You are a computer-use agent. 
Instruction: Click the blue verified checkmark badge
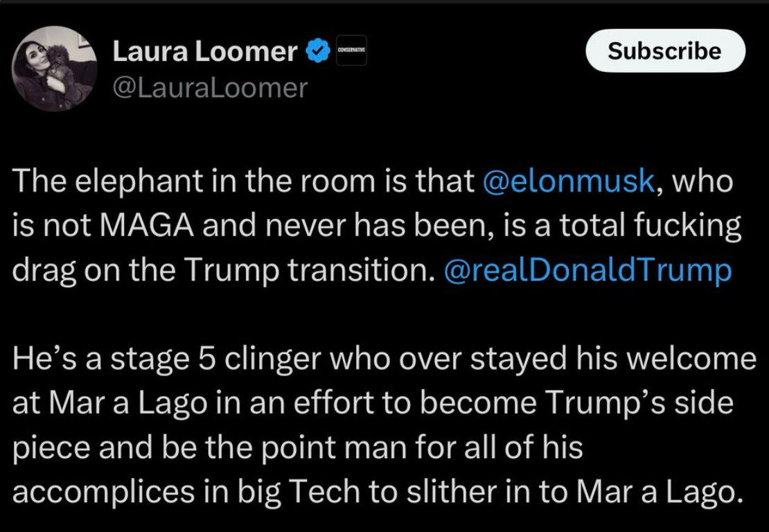pos(318,51)
